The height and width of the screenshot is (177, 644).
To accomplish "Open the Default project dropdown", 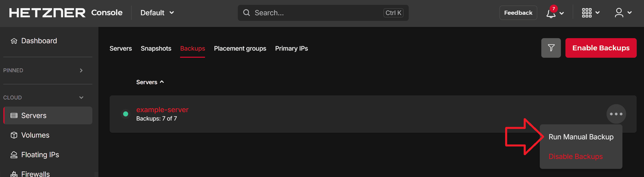I will click(157, 13).
